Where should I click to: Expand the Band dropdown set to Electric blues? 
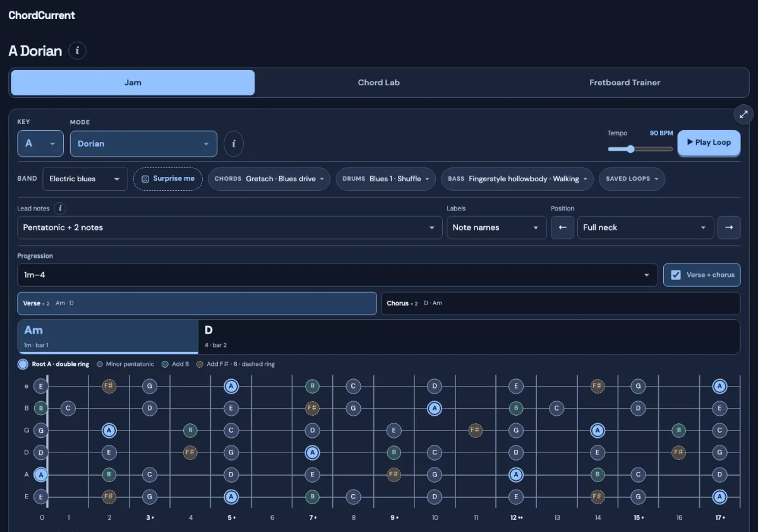point(85,179)
